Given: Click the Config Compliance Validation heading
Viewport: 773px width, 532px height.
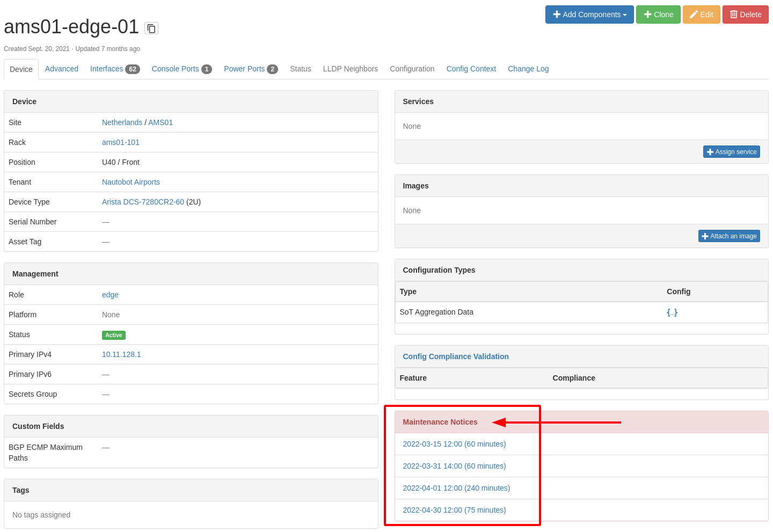Looking at the screenshot, I should (x=455, y=356).
